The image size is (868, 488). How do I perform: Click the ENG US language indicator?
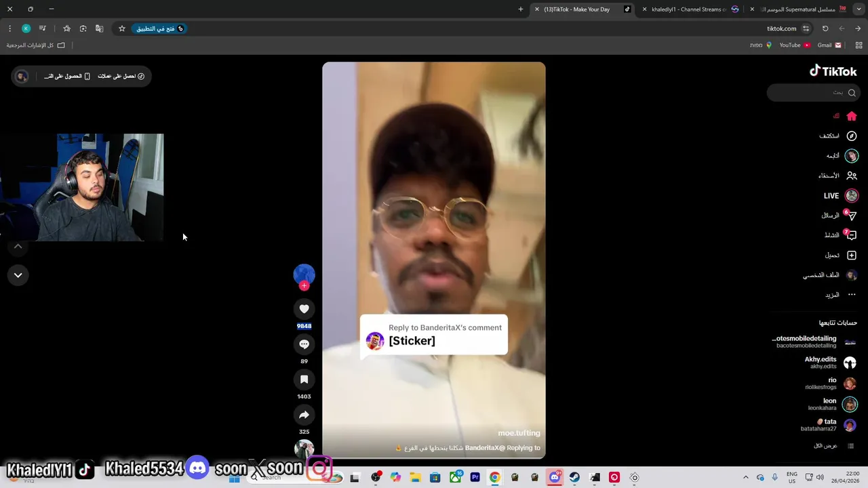pyautogui.click(x=791, y=478)
